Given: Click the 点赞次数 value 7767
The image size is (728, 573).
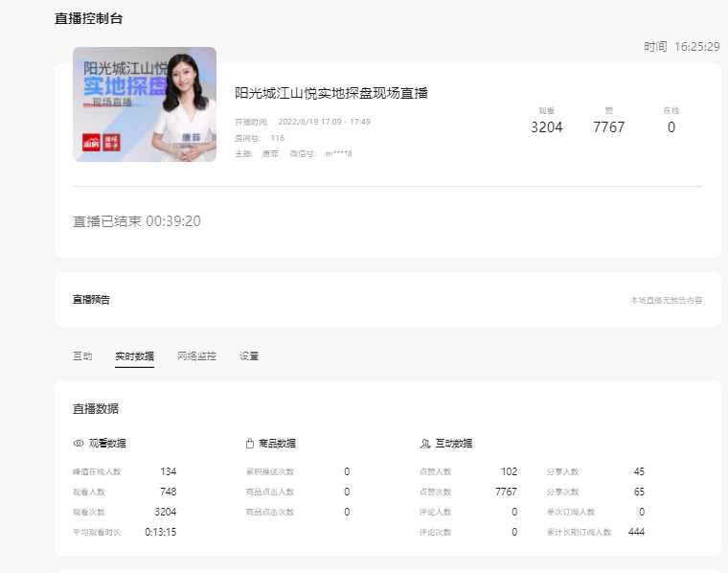Looking at the screenshot, I should tap(506, 492).
